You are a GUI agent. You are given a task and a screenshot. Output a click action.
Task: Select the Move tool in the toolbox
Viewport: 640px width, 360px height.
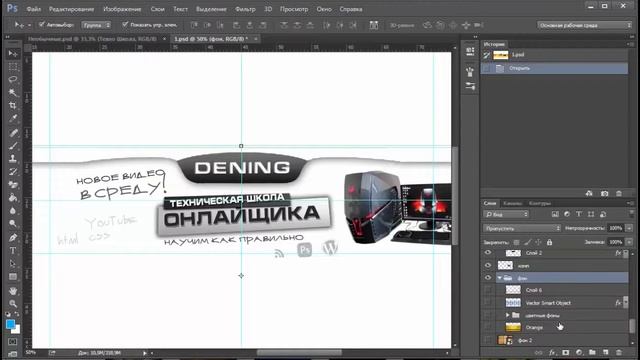coord(13,54)
